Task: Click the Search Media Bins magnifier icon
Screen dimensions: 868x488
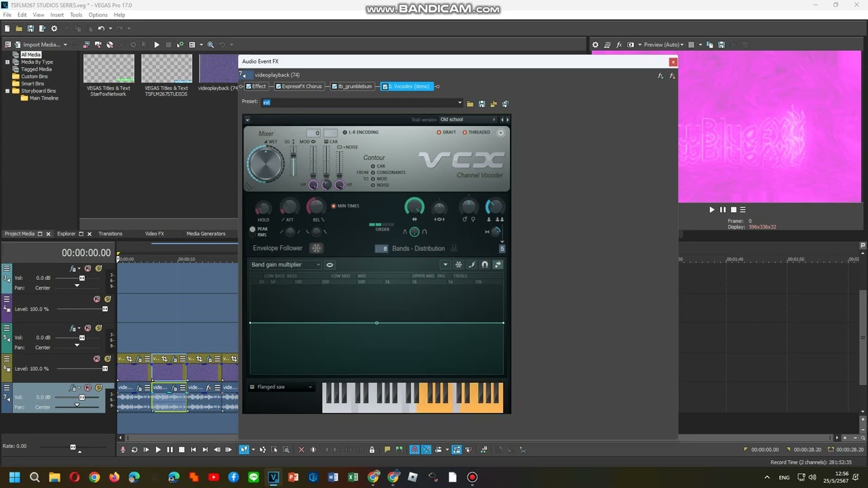Action: point(210,45)
